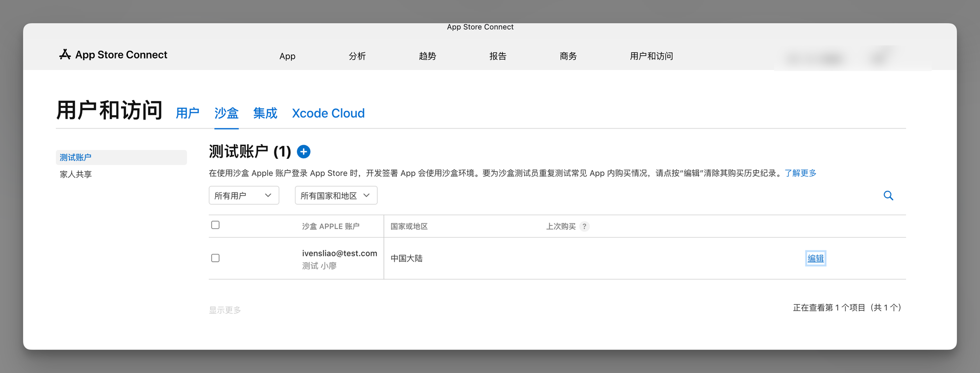Screen dimensions: 980x373
Task: Select 测试账户 in the sidebar
Action: [x=76, y=157]
